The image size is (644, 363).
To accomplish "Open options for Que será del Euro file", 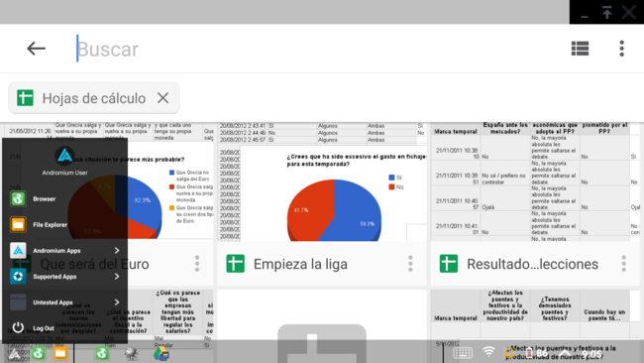I will [x=197, y=264].
